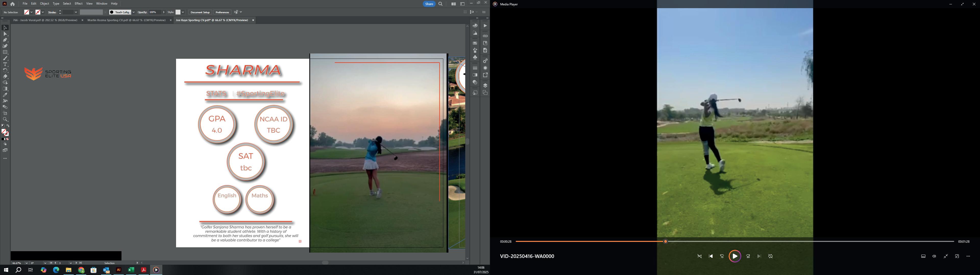
Task: Select the Rectangle tool
Action: click(5, 52)
